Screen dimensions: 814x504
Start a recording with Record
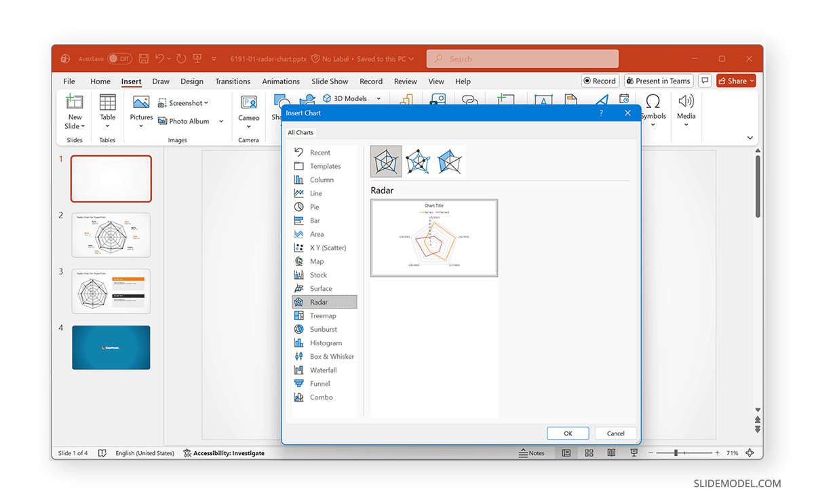click(x=600, y=80)
